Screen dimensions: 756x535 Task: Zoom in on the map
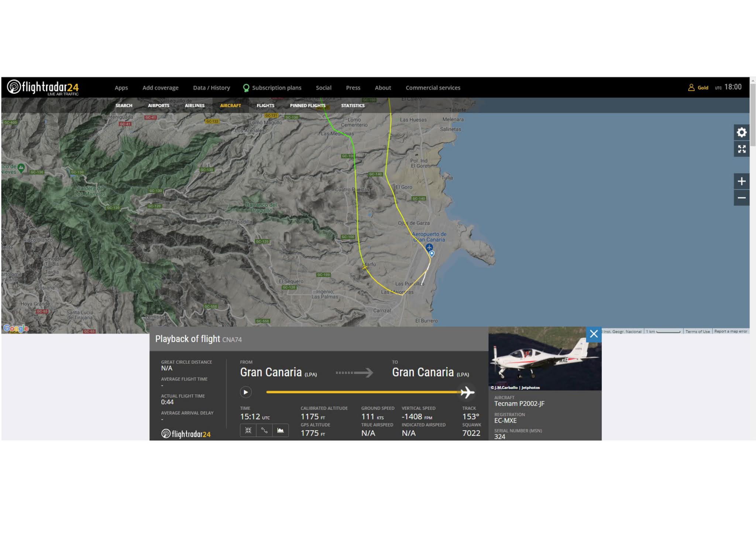point(742,181)
